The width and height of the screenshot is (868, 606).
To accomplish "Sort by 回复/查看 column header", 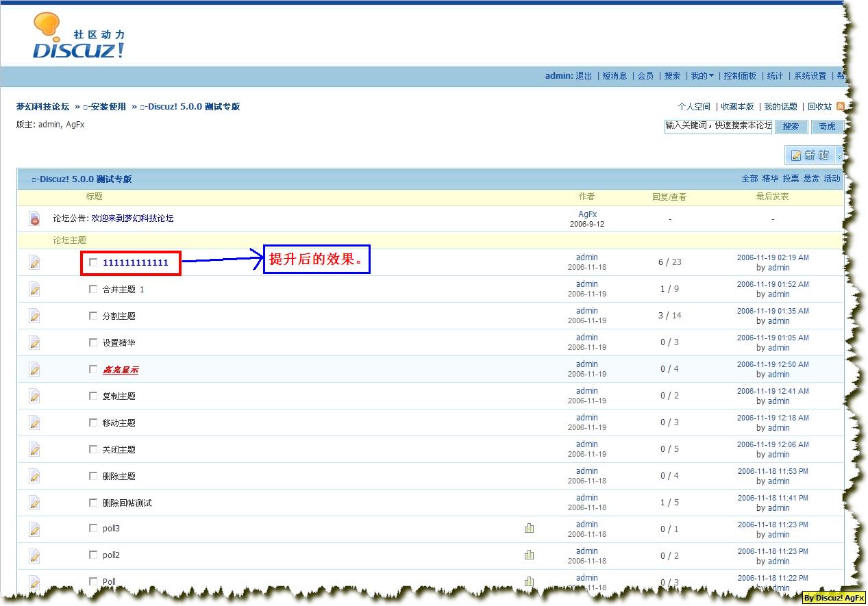I will click(669, 197).
